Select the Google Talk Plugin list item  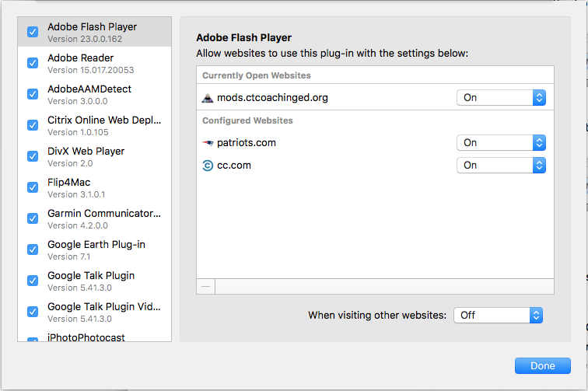95,281
